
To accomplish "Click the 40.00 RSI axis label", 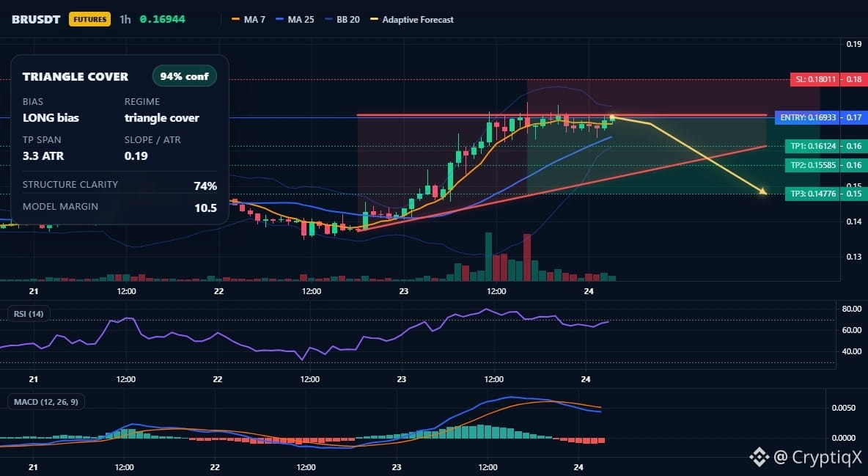I will (852, 351).
